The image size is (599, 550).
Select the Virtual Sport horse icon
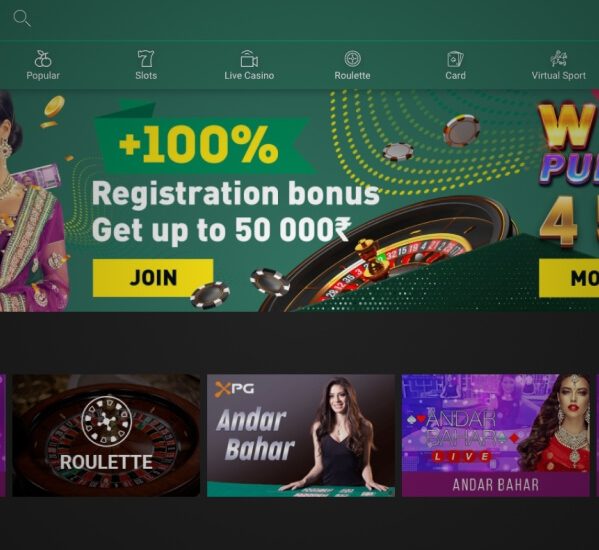(559, 58)
